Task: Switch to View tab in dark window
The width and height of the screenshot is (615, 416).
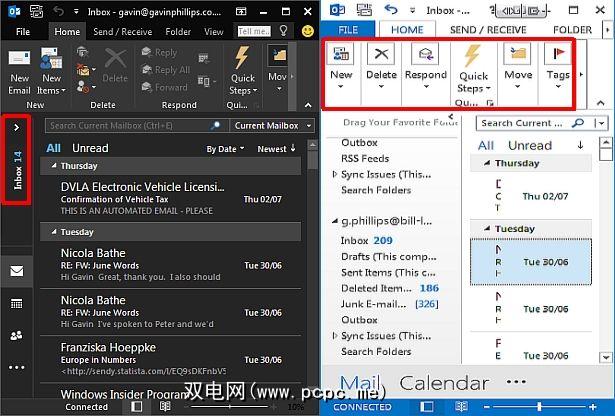Action: [x=213, y=31]
